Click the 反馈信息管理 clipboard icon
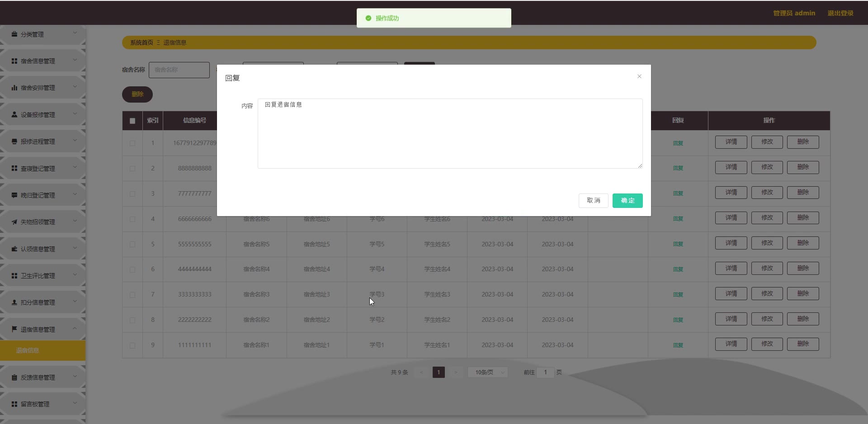Viewport: 868px width, 424px height. (x=14, y=377)
